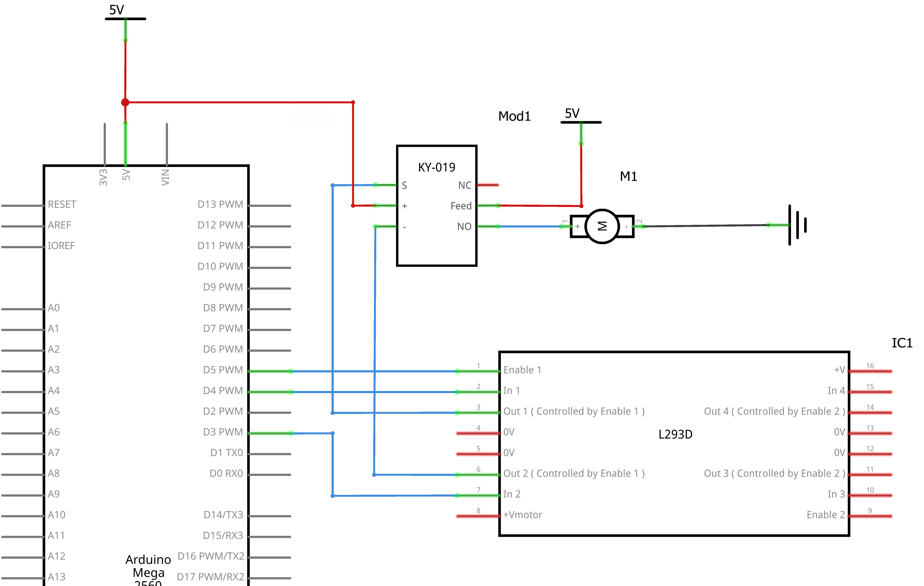Screen dimensions: 924x586
Task: Click 'Out 3 ( Controlled by Enable 2 )'
Action: click(x=775, y=474)
